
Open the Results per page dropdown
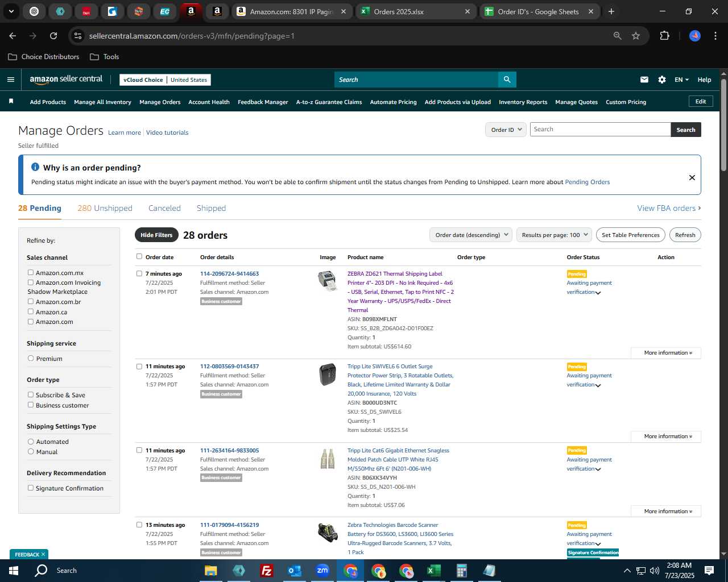pyautogui.click(x=555, y=235)
